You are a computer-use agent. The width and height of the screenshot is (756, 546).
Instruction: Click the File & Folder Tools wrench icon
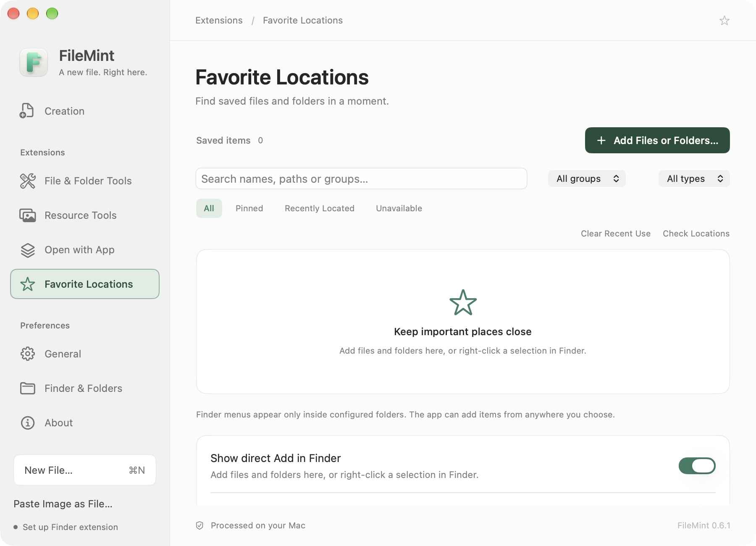tap(28, 181)
